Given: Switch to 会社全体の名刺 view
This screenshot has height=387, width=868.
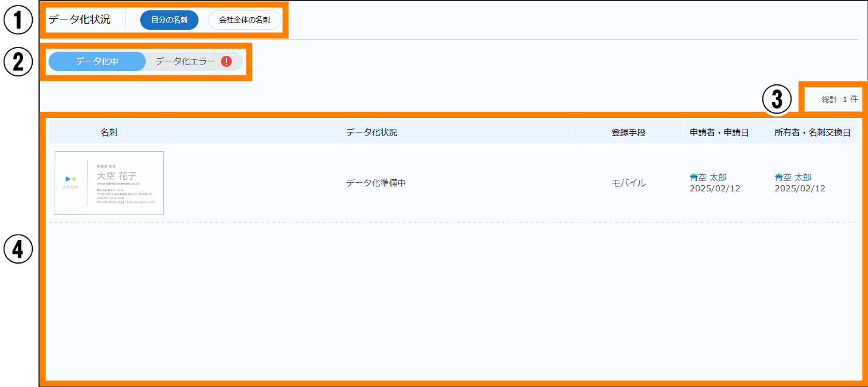Looking at the screenshot, I should [x=245, y=20].
